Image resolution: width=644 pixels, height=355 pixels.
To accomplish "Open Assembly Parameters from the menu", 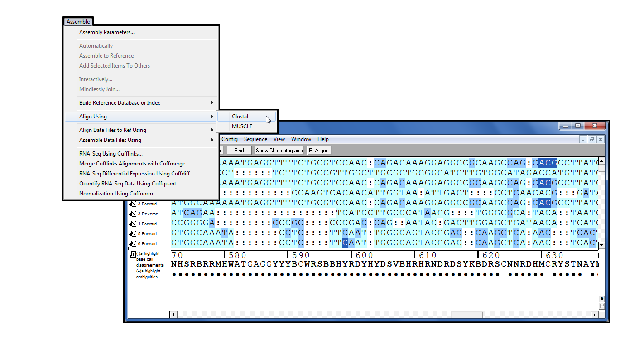I will point(107,32).
